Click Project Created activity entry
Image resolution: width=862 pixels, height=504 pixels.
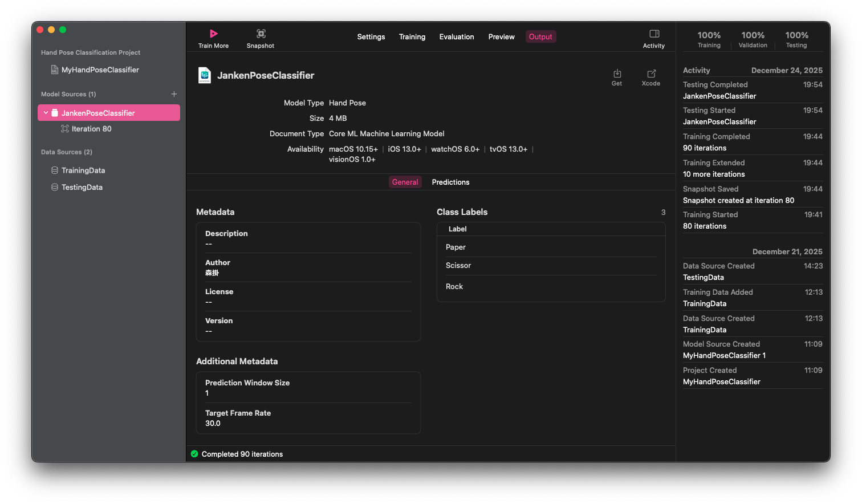(x=753, y=376)
